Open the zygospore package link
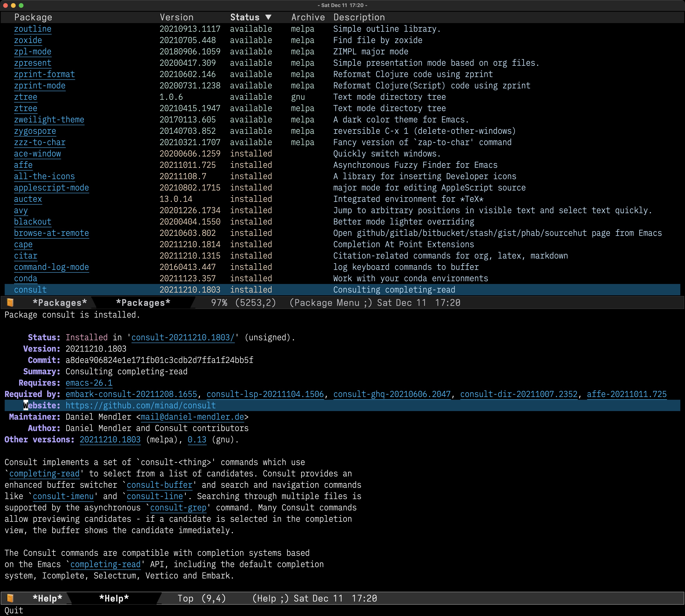The height and width of the screenshot is (616, 685). [35, 131]
